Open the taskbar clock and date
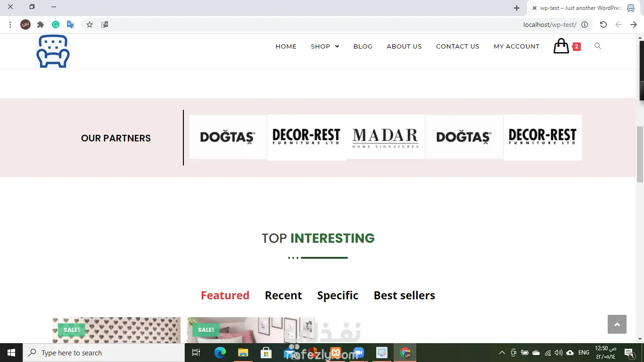644x362 pixels. click(x=605, y=353)
